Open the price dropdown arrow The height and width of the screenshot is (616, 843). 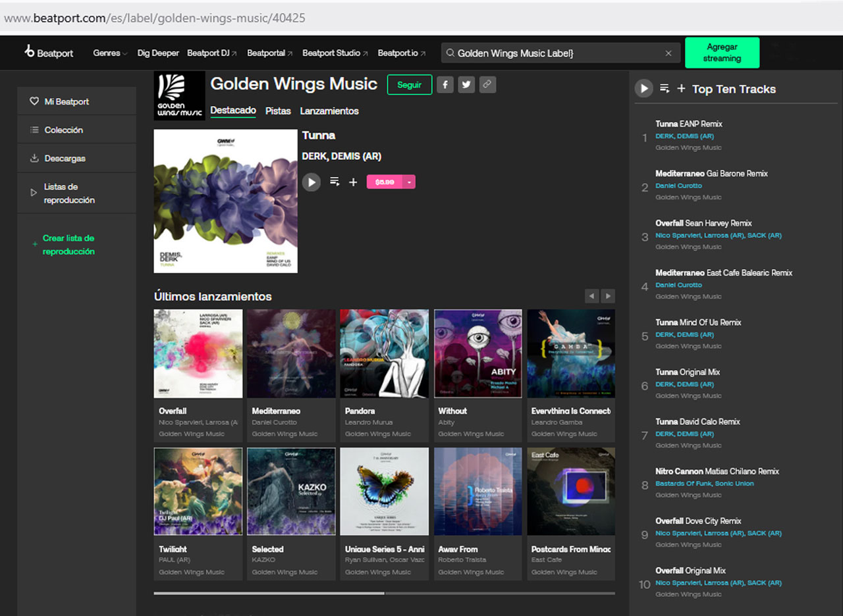tap(409, 182)
